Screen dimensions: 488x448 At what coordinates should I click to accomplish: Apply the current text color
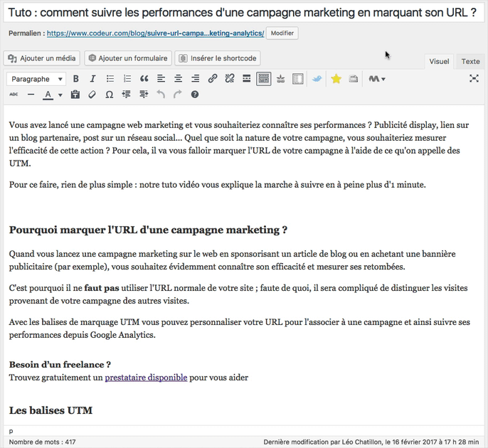[x=48, y=95]
